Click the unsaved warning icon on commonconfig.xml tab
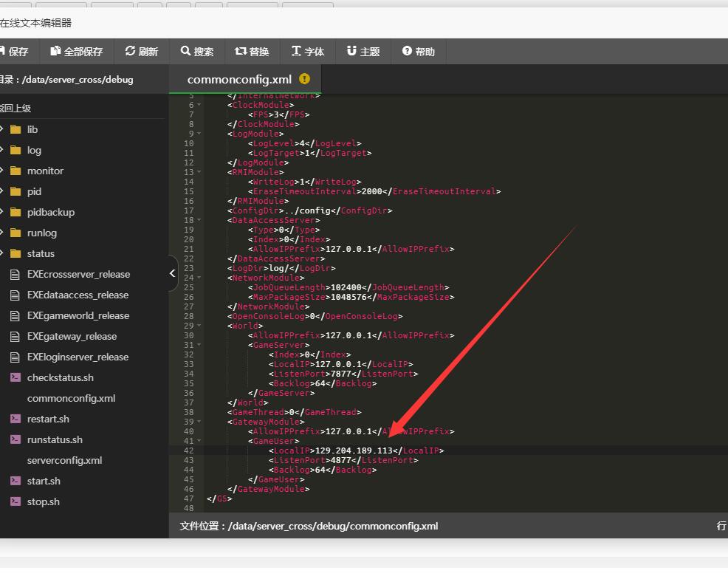Screen dimensions: 728x579 [x=305, y=79]
